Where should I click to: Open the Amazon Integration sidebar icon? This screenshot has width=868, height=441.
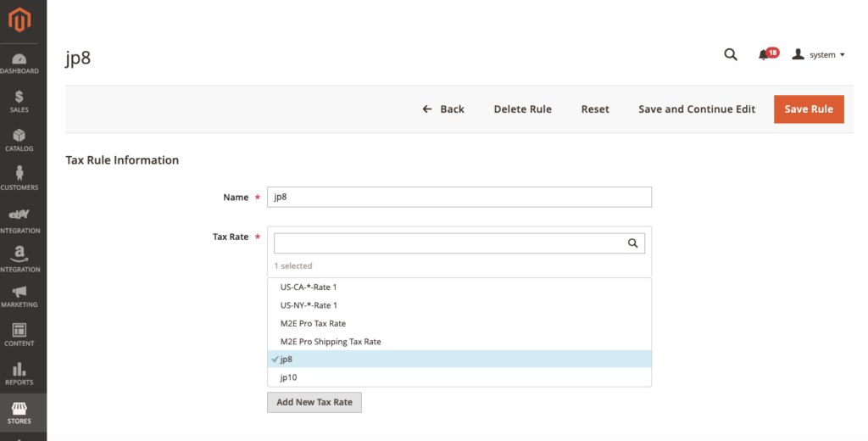coord(19,260)
